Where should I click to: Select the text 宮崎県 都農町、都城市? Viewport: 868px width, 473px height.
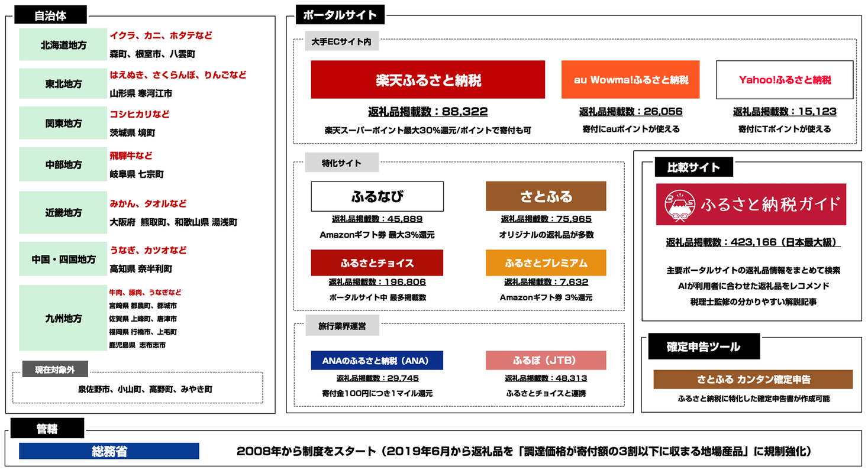(143, 306)
